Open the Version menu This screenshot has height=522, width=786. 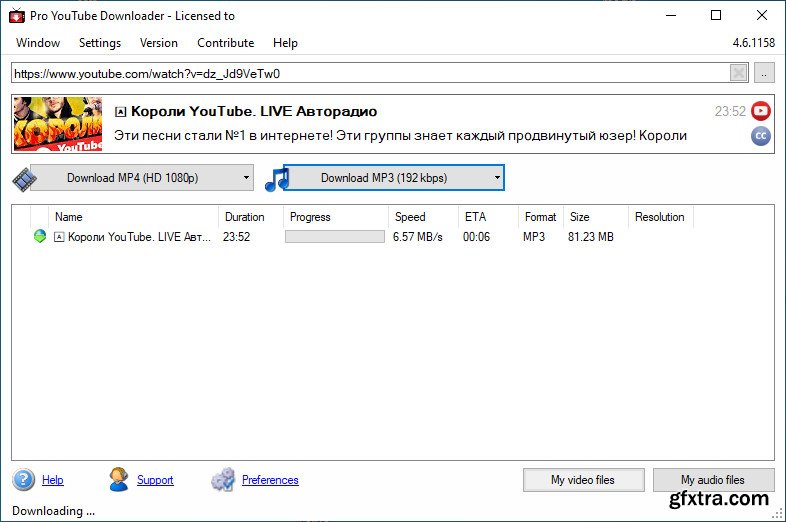coord(159,43)
